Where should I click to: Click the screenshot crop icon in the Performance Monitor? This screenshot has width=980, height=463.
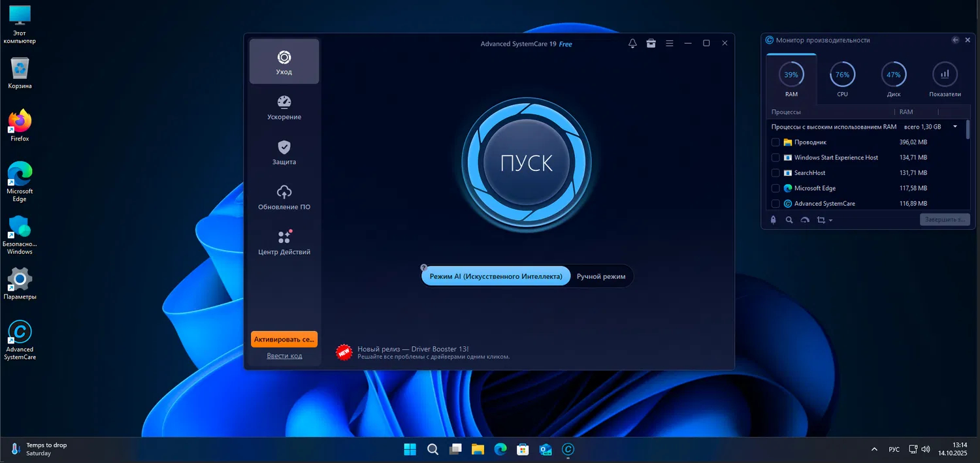point(821,220)
